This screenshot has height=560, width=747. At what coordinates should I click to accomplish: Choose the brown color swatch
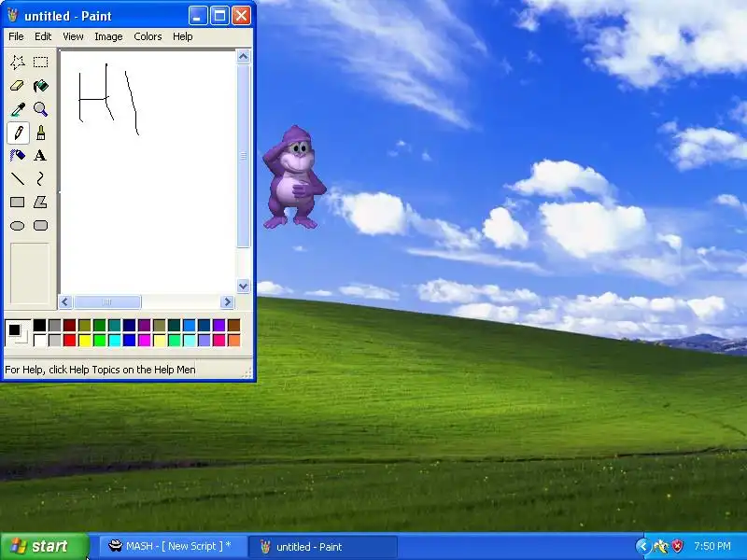234,325
